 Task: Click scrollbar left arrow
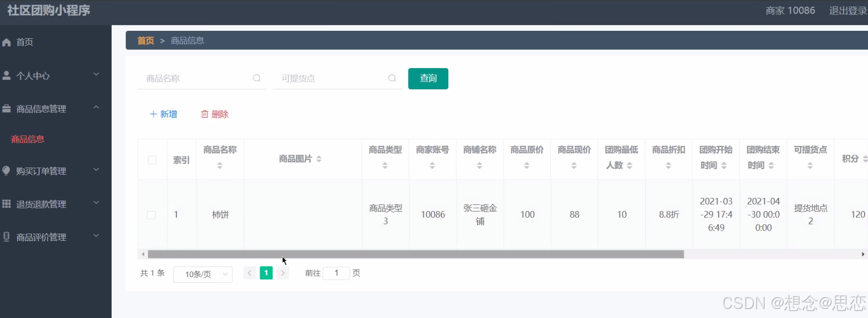(143, 254)
